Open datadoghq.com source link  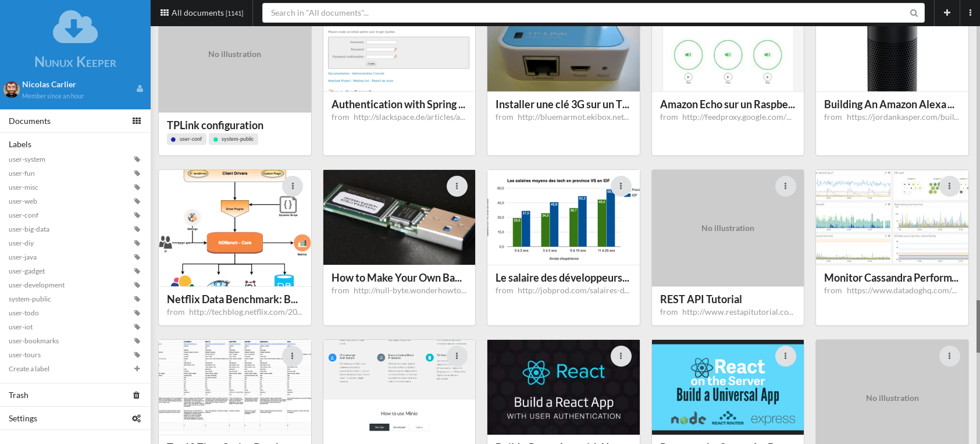[901, 290]
